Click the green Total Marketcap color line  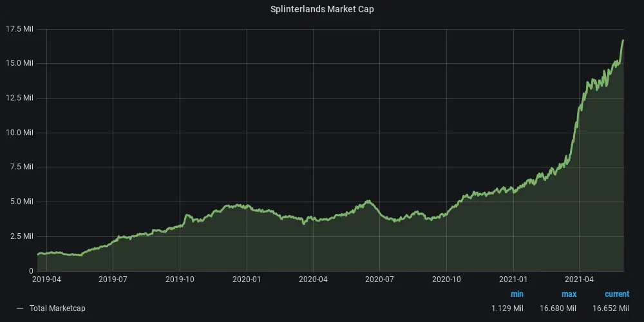(x=20, y=308)
